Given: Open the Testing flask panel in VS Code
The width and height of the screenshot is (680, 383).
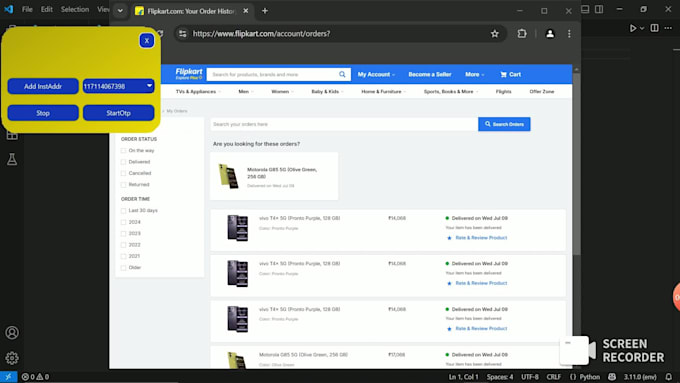Looking at the screenshot, I should (x=12, y=159).
